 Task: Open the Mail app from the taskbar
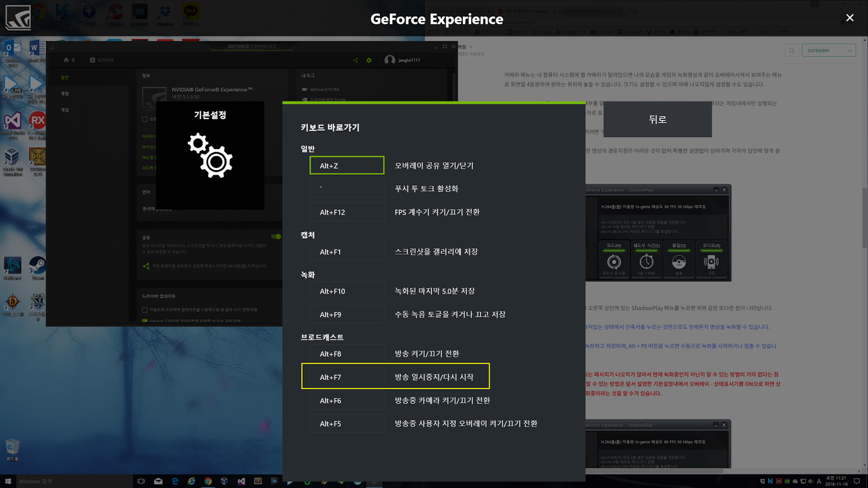pos(158,481)
